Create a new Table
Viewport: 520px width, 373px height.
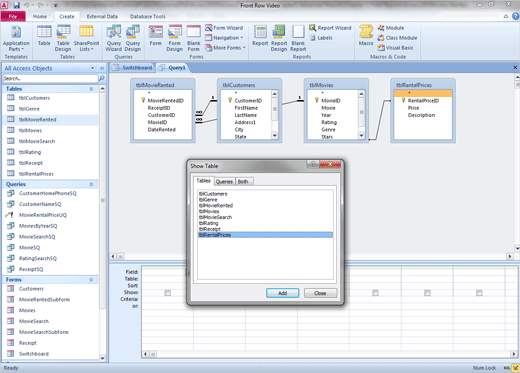[44, 36]
